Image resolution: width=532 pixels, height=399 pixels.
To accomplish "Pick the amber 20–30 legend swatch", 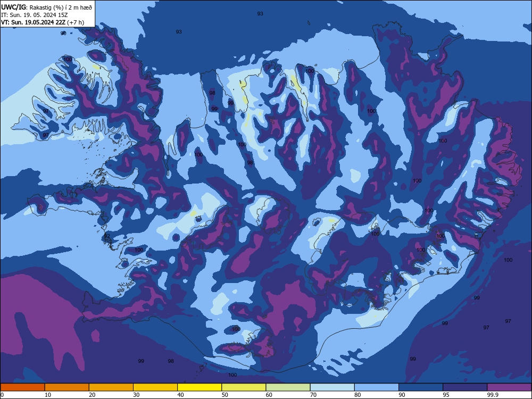I will (111, 387).
